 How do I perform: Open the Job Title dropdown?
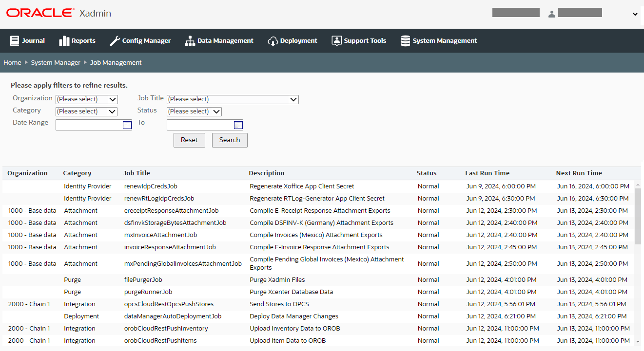click(x=233, y=99)
